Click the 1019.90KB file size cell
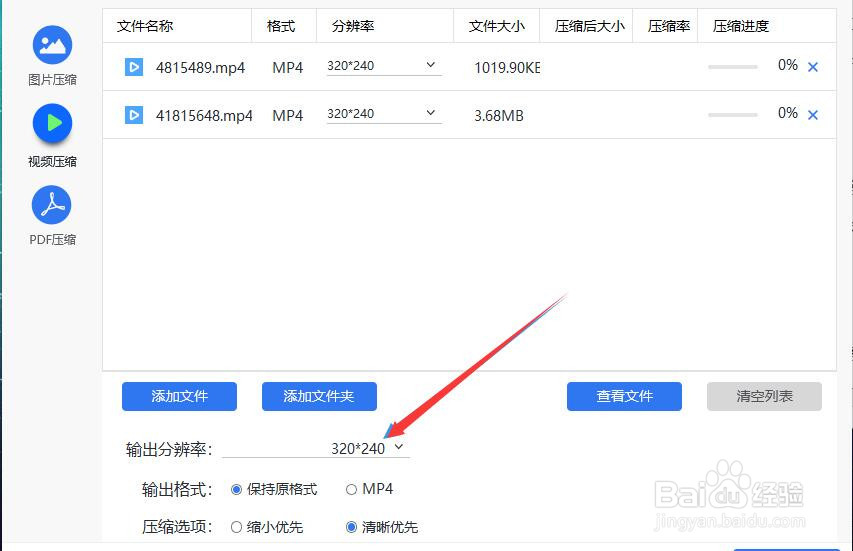Screen dimensions: 853x551 tap(507, 68)
